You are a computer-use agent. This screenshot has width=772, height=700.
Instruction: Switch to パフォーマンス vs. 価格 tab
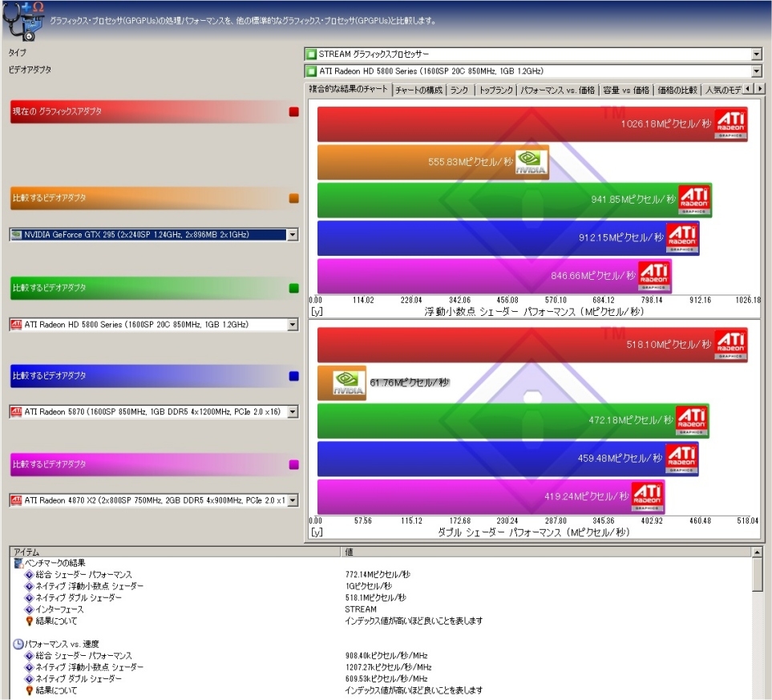[558, 90]
